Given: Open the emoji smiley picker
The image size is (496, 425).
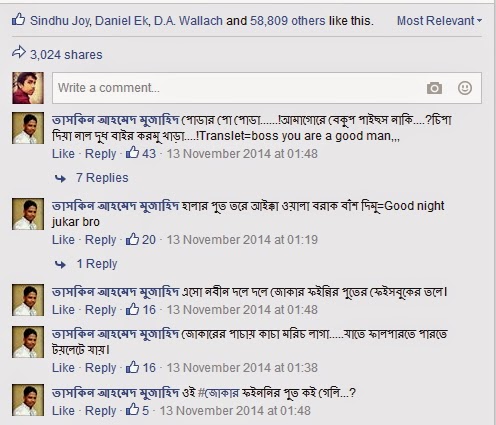Looking at the screenshot, I should pyautogui.click(x=465, y=88).
